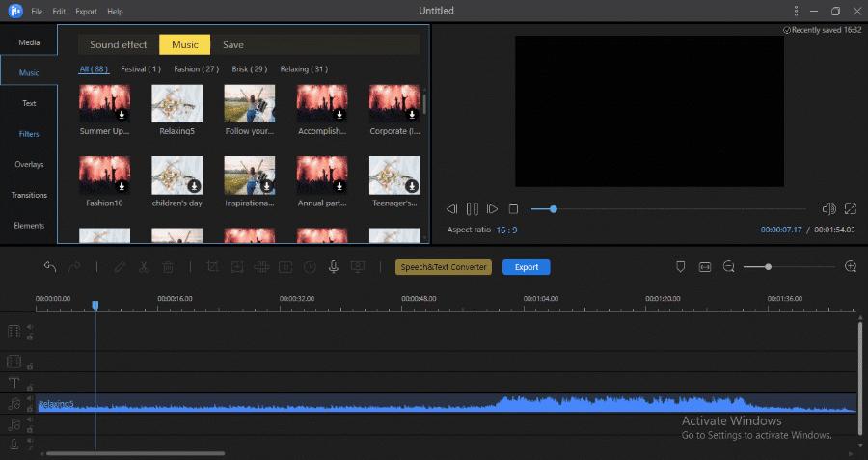Image resolution: width=868 pixels, height=460 pixels.
Task: Filter music by Relaxing ( 31 )
Action: [304, 69]
